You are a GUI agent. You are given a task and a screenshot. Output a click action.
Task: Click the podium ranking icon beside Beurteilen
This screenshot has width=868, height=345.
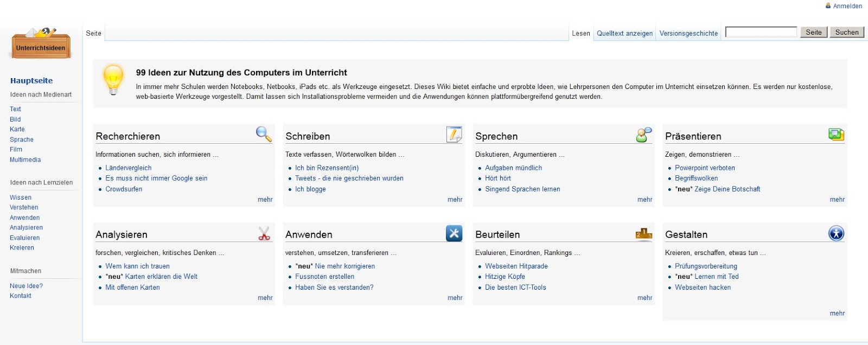click(x=644, y=234)
